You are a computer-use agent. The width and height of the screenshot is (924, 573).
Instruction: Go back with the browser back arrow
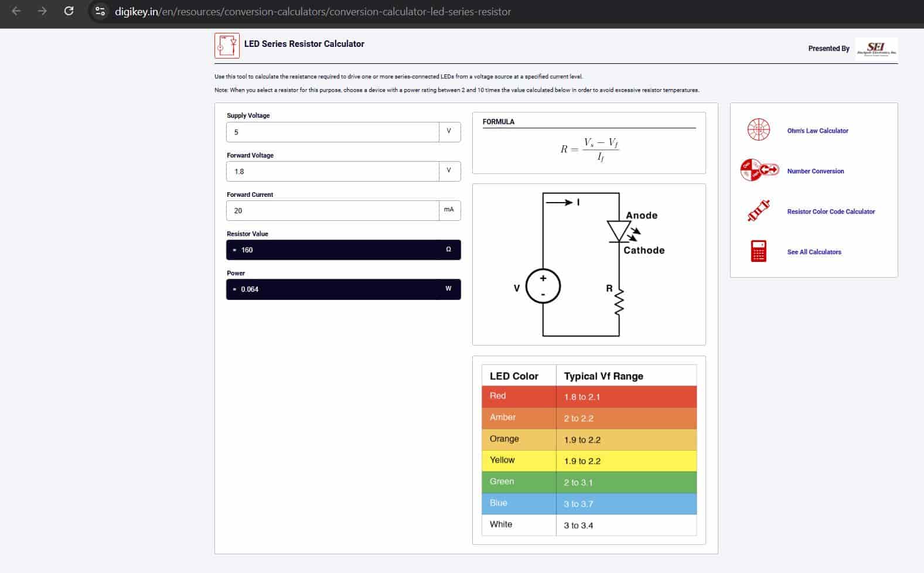(x=16, y=11)
